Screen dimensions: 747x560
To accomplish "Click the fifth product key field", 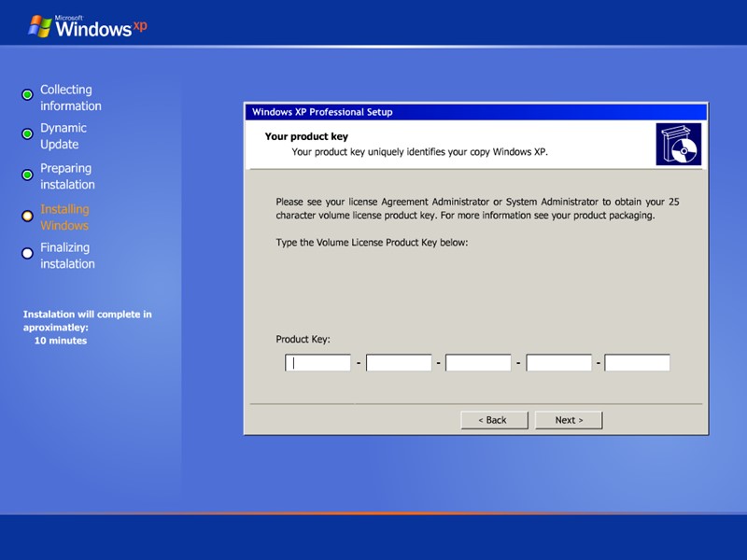I will click(638, 363).
